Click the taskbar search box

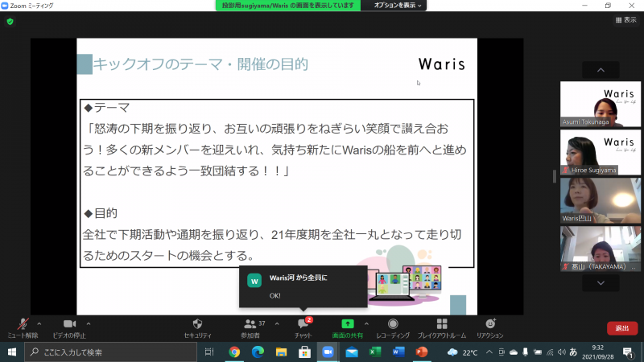110,352
